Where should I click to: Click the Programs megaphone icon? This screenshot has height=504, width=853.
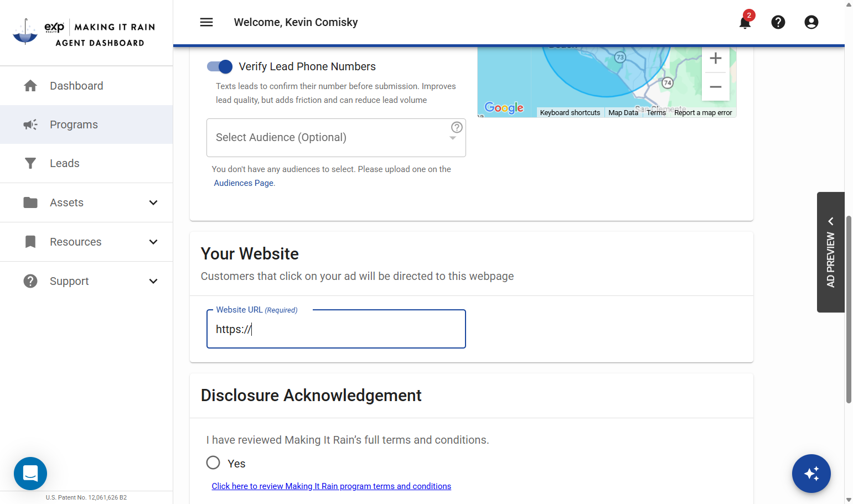pyautogui.click(x=30, y=124)
